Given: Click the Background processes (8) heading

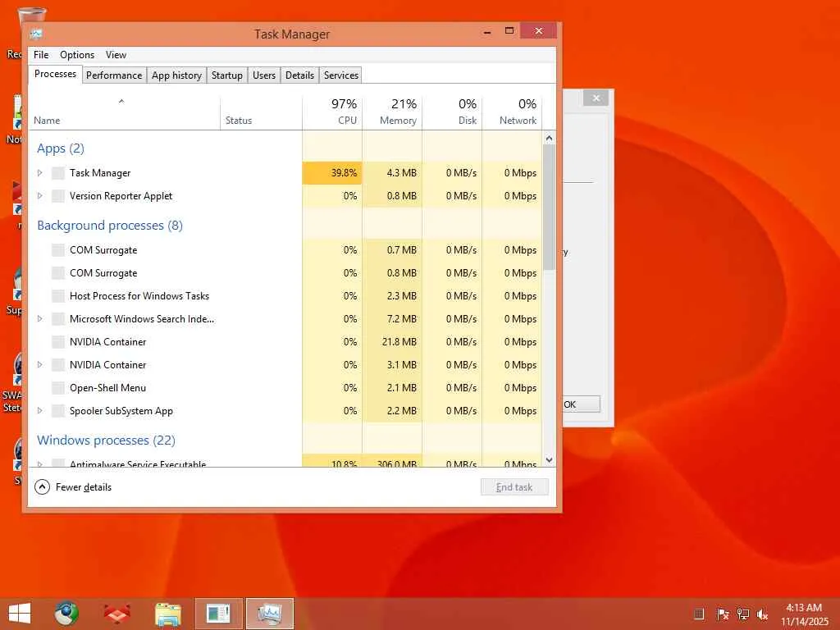Looking at the screenshot, I should [x=110, y=226].
